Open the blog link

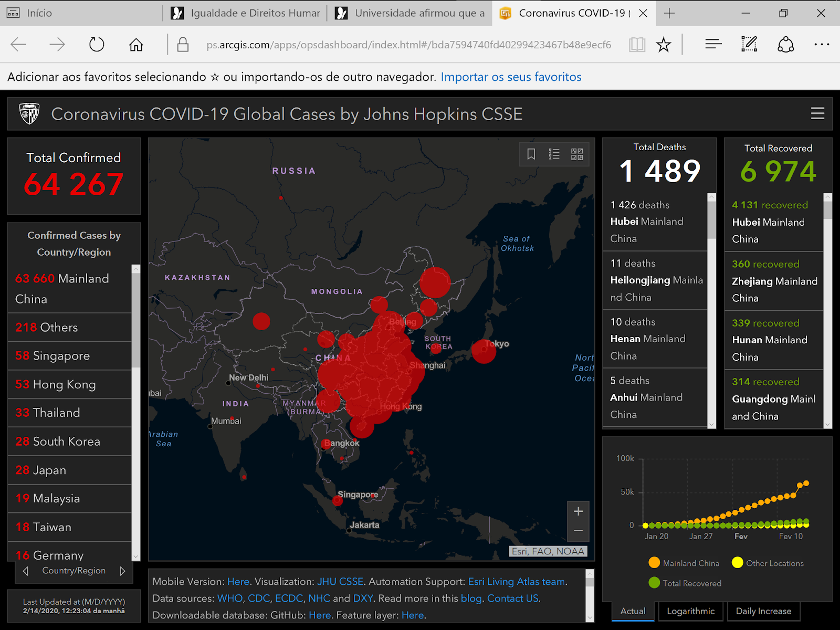click(471, 598)
